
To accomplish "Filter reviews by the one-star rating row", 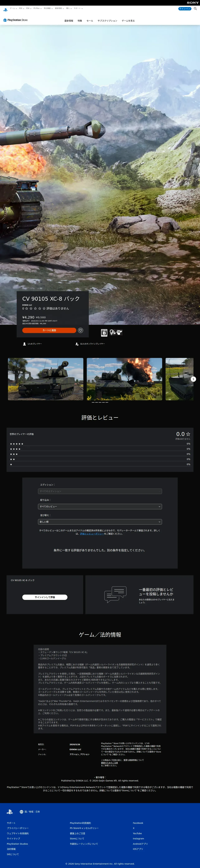I will click(100, 464).
